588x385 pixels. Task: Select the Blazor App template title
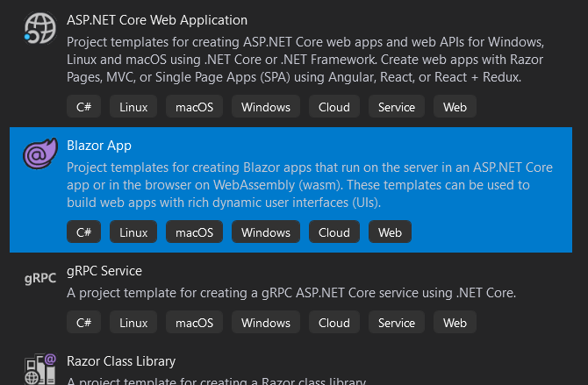[x=99, y=146]
